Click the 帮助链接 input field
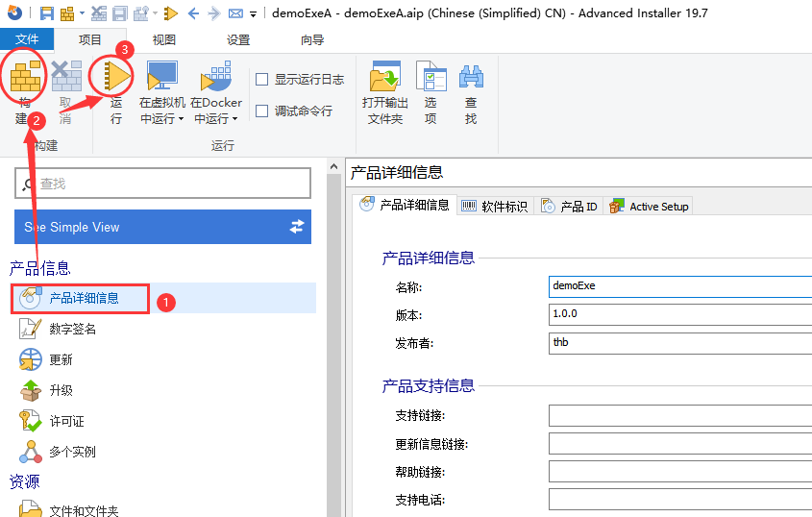812x517 pixels. click(x=680, y=472)
